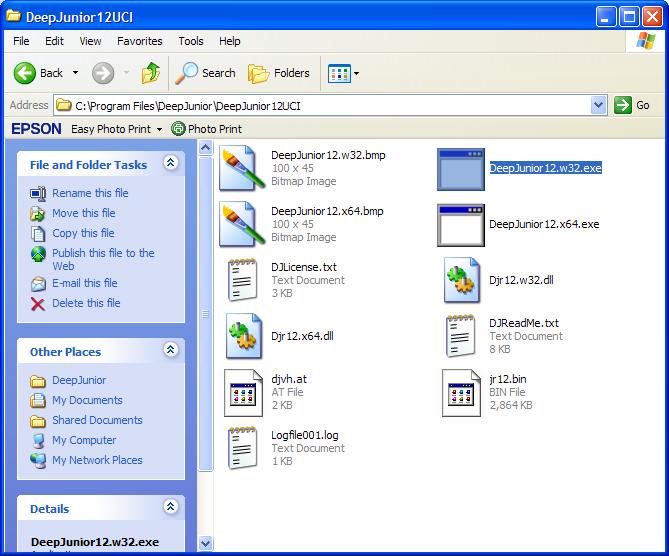
Task: Open the Tools menu
Action: 190,41
